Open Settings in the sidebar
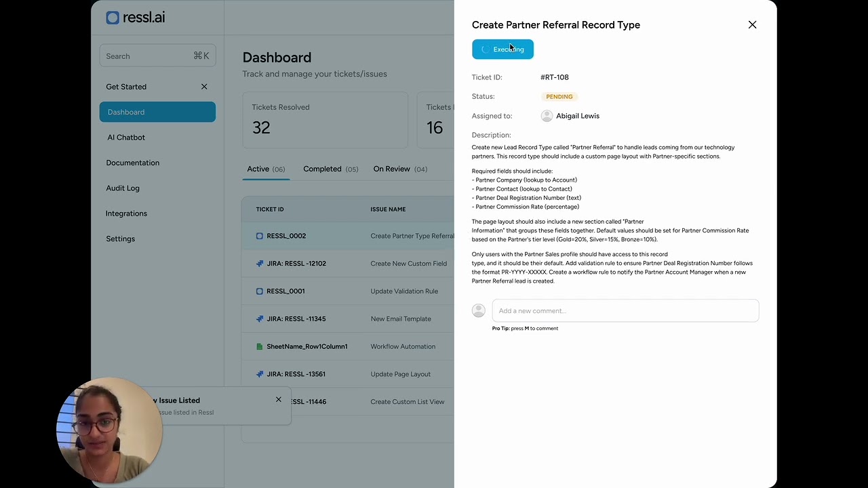 120,239
